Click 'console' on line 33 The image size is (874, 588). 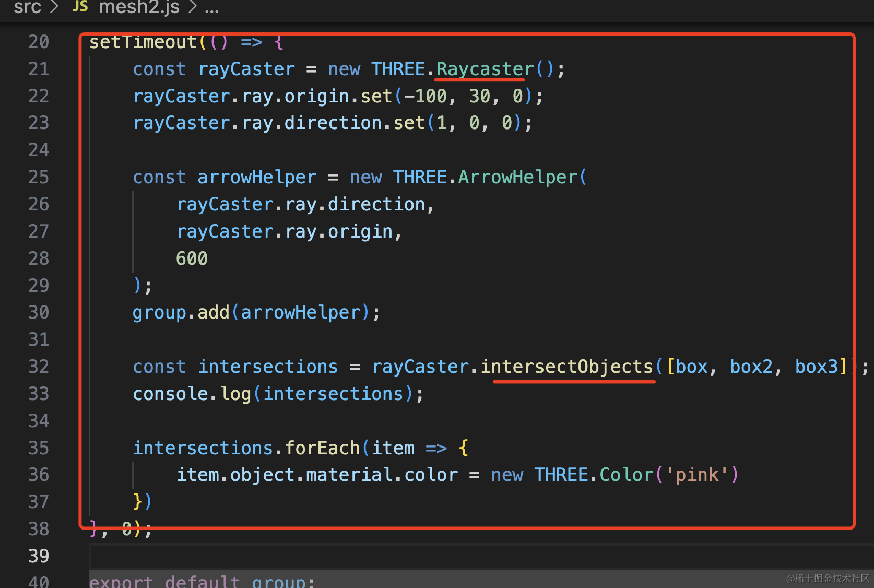click(171, 394)
